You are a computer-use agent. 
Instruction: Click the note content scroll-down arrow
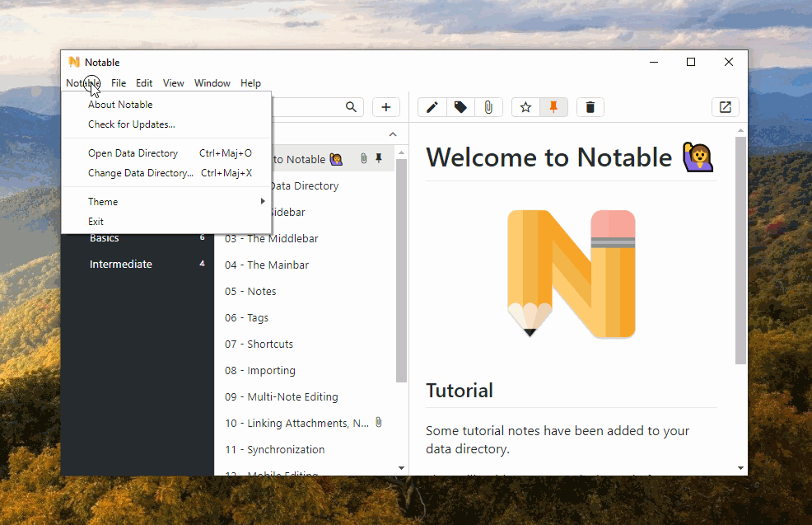(740, 468)
